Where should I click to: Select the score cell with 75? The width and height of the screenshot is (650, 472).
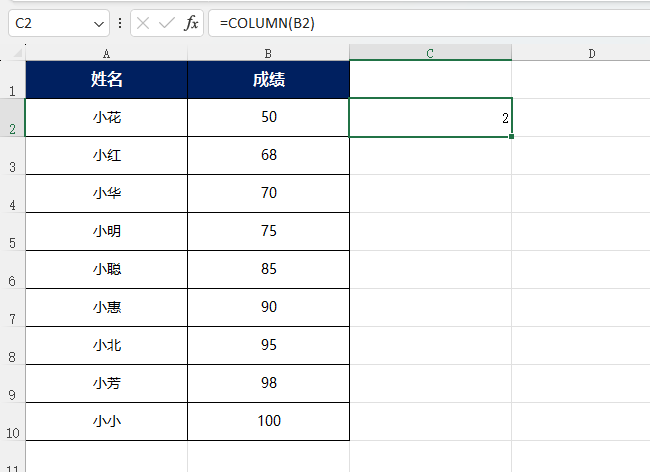pyautogui.click(x=269, y=232)
